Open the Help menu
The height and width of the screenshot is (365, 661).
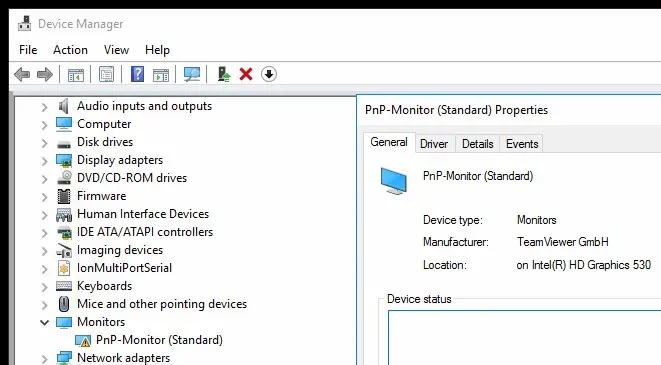(x=157, y=50)
